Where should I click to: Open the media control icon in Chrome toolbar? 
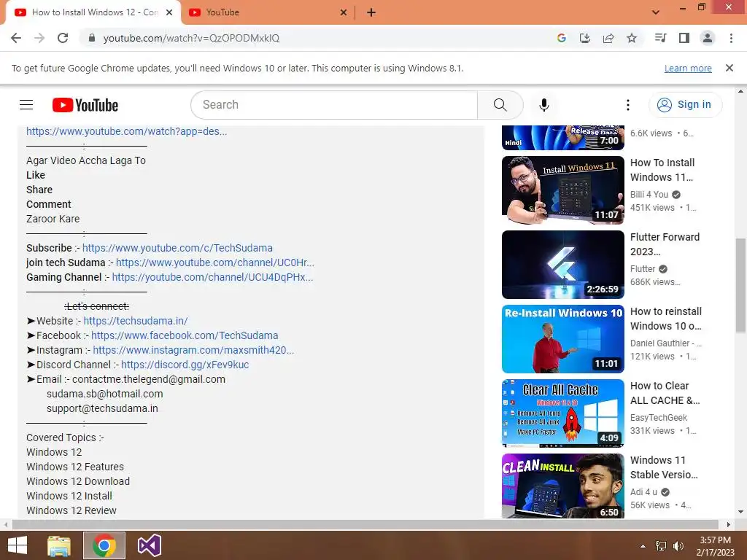coord(661,38)
